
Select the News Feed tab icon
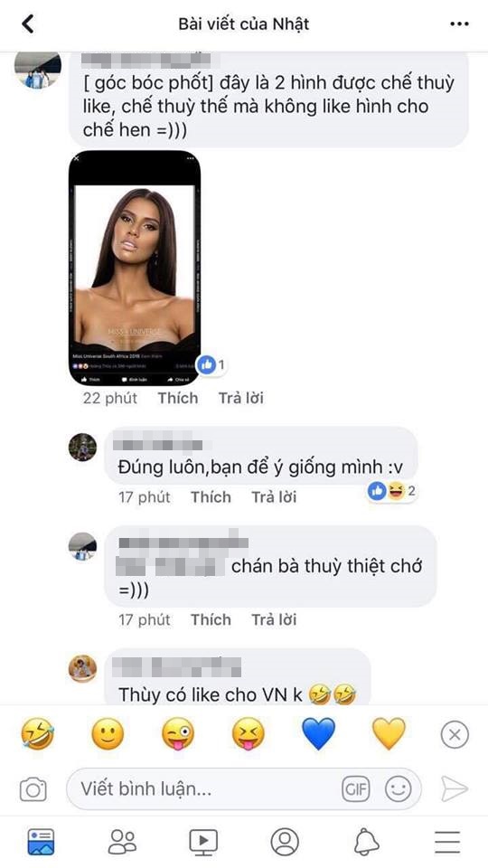41,842
